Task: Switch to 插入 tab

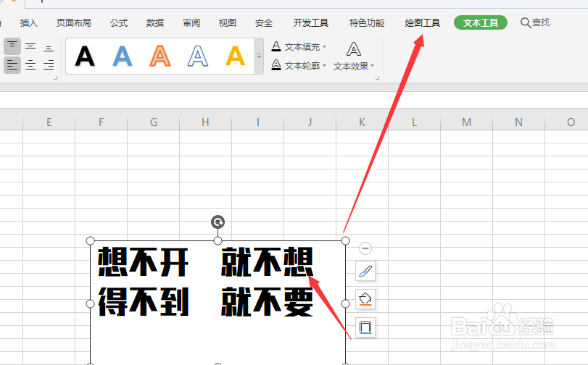Action: point(29,23)
